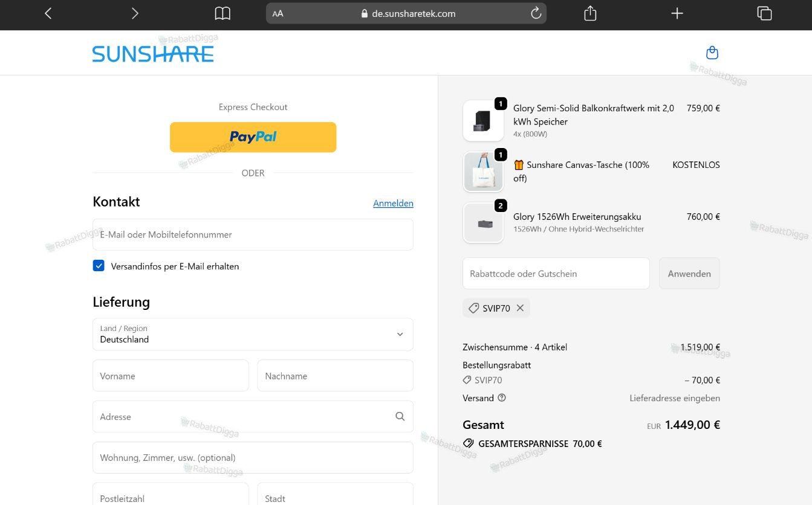Show all open tabs icon

click(x=764, y=13)
